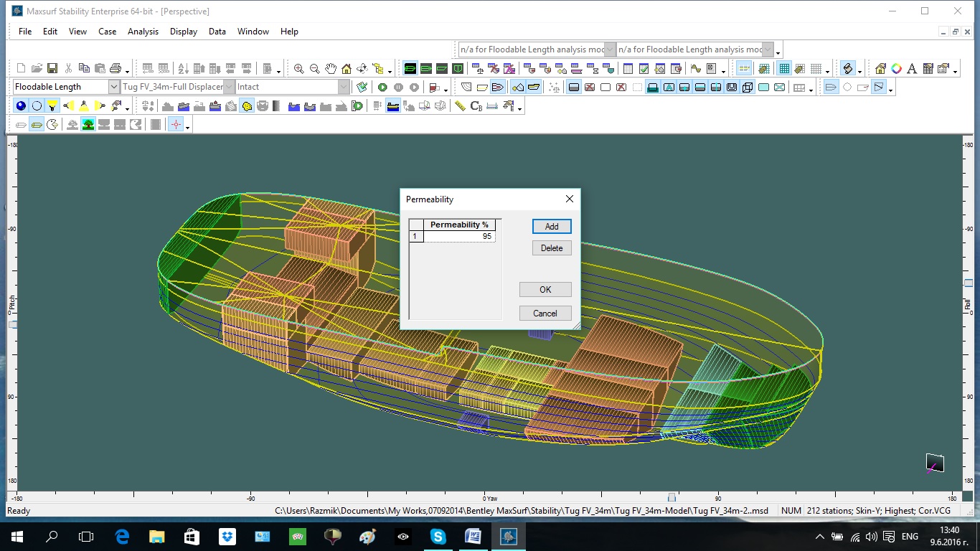Start the analysis with green play icon
980x551 pixels.
pos(382,88)
